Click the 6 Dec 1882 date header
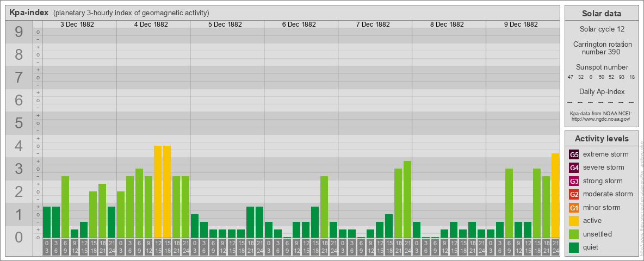 coord(299,24)
